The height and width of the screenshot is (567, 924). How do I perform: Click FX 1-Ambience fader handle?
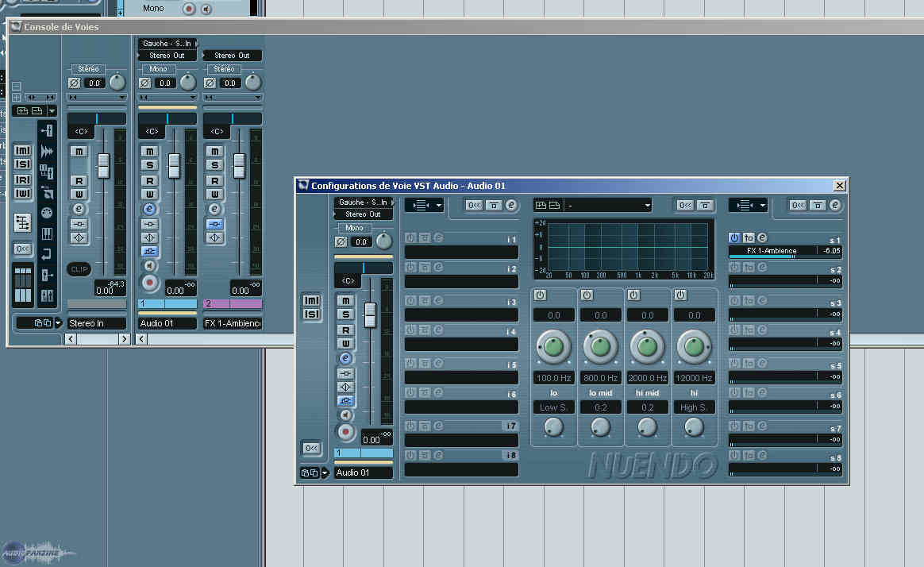[x=239, y=166]
